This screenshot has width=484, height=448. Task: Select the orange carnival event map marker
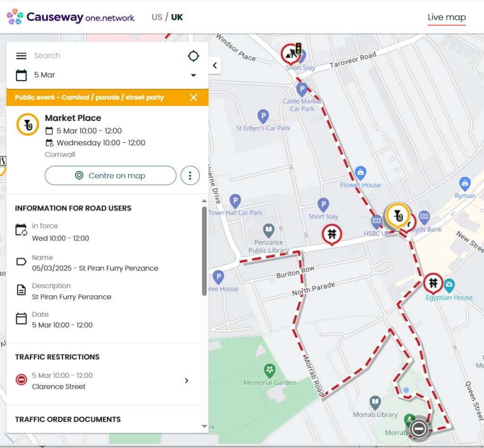(x=398, y=215)
